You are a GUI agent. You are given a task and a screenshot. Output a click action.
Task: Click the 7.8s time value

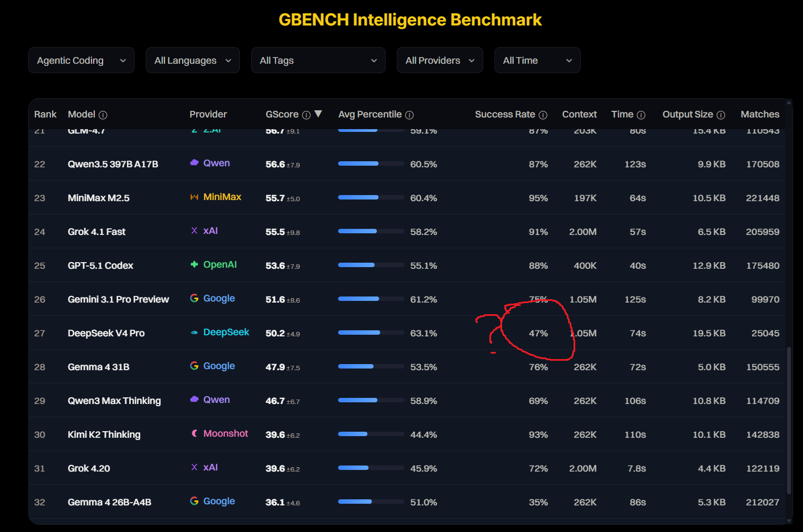tap(637, 468)
